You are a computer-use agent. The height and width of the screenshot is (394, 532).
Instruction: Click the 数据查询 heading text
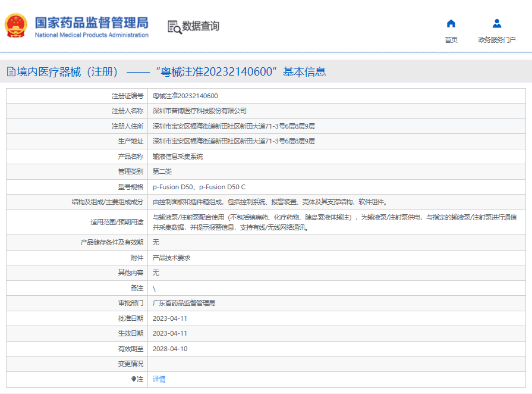(x=200, y=26)
